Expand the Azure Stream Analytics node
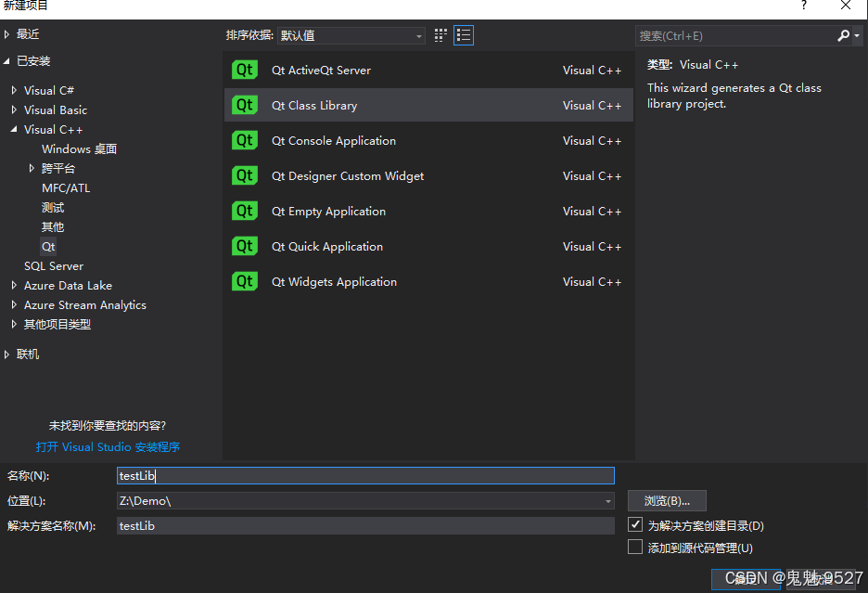Screen dimensions: 868x593 pyautogui.click(x=15, y=304)
